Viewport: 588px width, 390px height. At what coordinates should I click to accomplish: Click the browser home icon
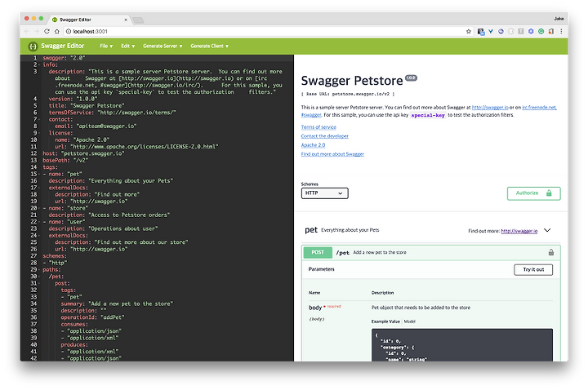[57, 32]
